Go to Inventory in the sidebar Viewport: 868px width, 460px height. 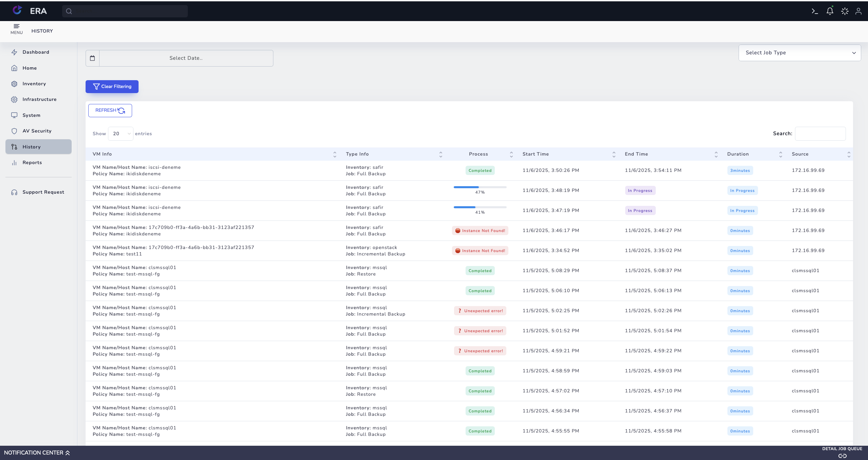(34, 84)
